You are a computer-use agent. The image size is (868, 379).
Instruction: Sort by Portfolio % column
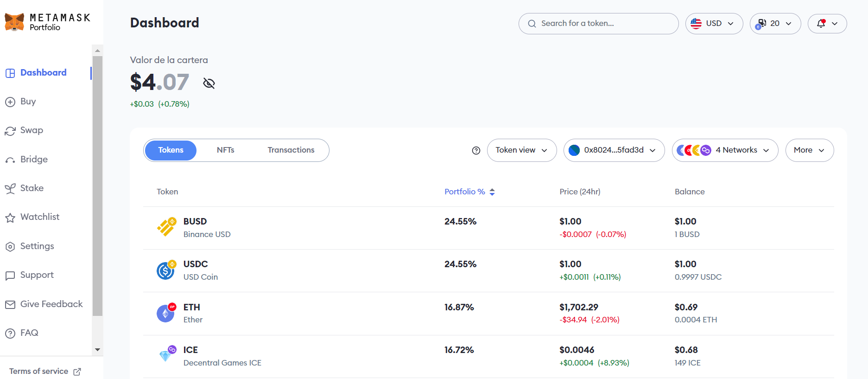tap(470, 192)
